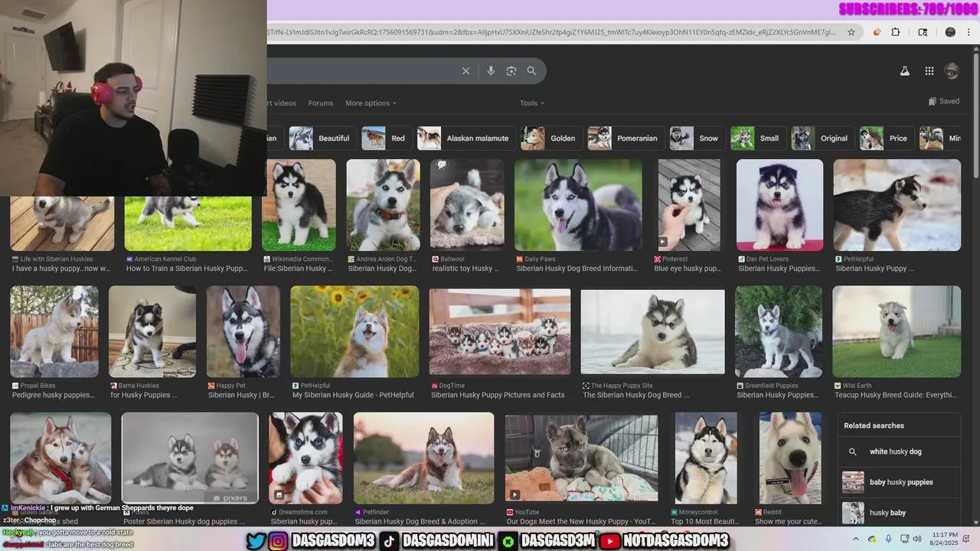Open Moneycontrol husky image
This screenshot has width=980, height=551.
pos(706,458)
